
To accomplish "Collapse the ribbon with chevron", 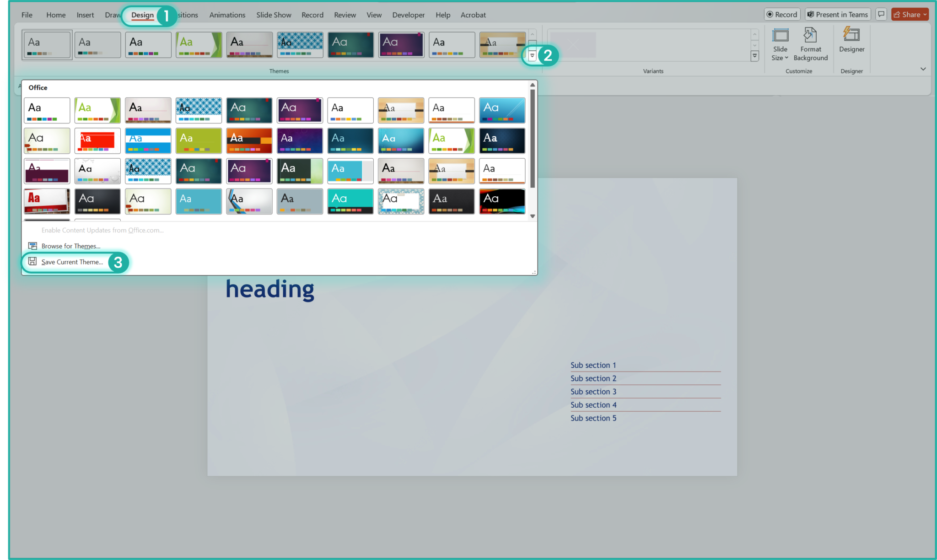I will 923,69.
